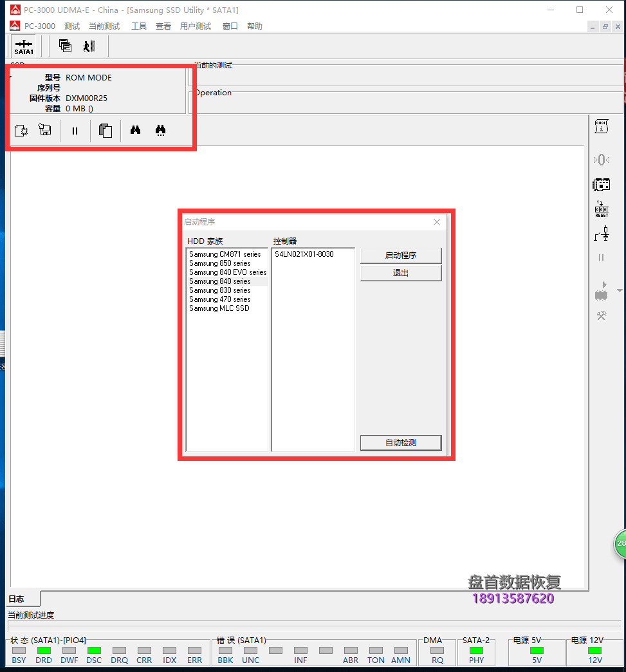Click the green DSC status indicator
This screenshot has height=672, width=626.
pos(94,651)
